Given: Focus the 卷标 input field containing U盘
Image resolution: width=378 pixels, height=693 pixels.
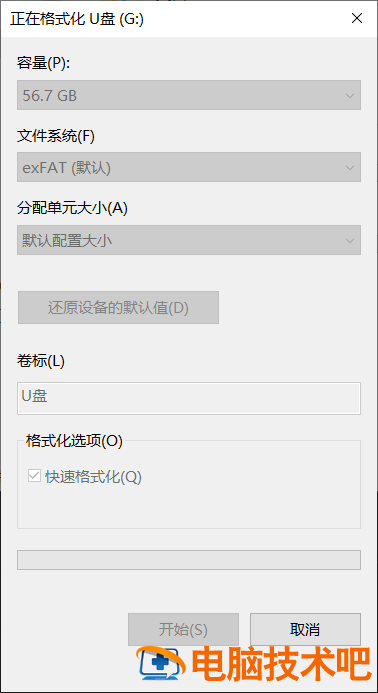Looking at the screenshot, I should coord(189,398).
